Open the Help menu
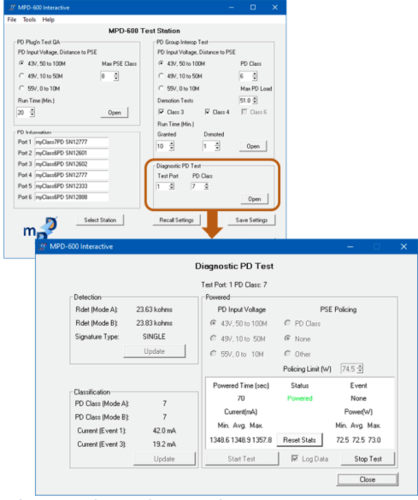This screenshot has height=500, width=418. (48, 20)
